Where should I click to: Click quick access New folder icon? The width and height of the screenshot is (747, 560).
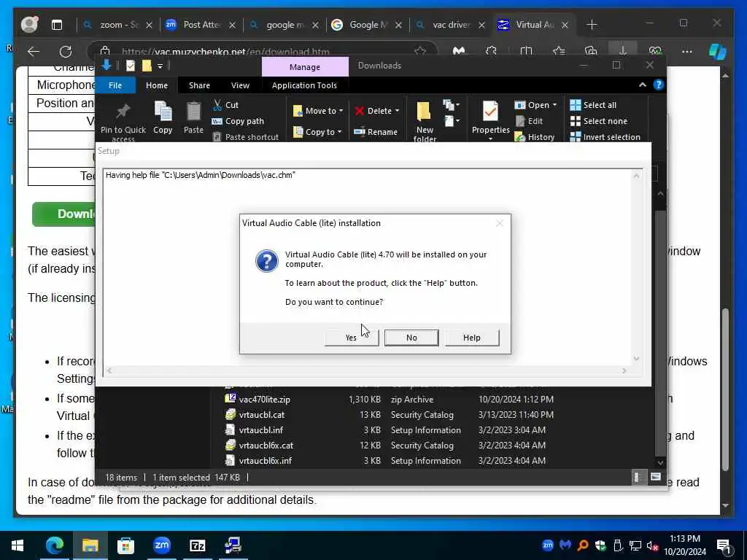[x=147, y=66]
